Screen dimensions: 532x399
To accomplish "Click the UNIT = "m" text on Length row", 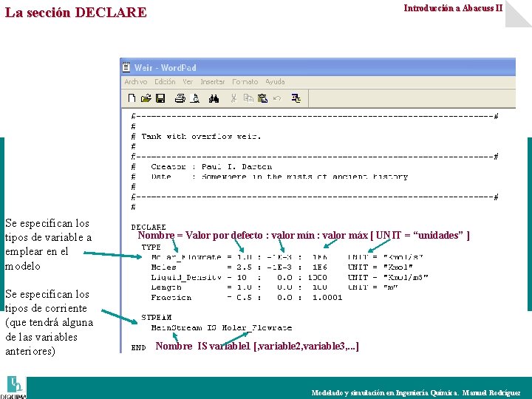I will coord(372,287).
